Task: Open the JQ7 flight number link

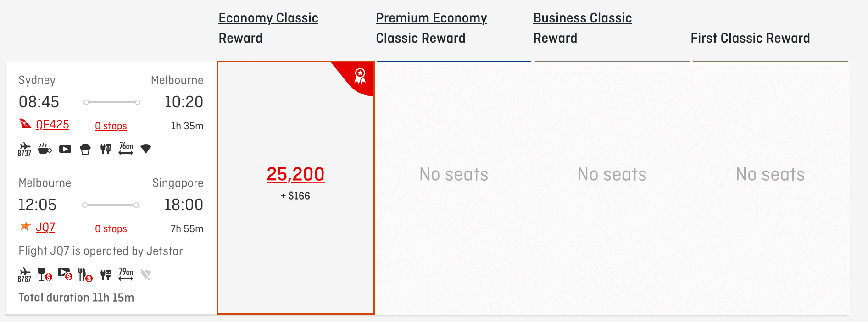Action: [45, 228]
